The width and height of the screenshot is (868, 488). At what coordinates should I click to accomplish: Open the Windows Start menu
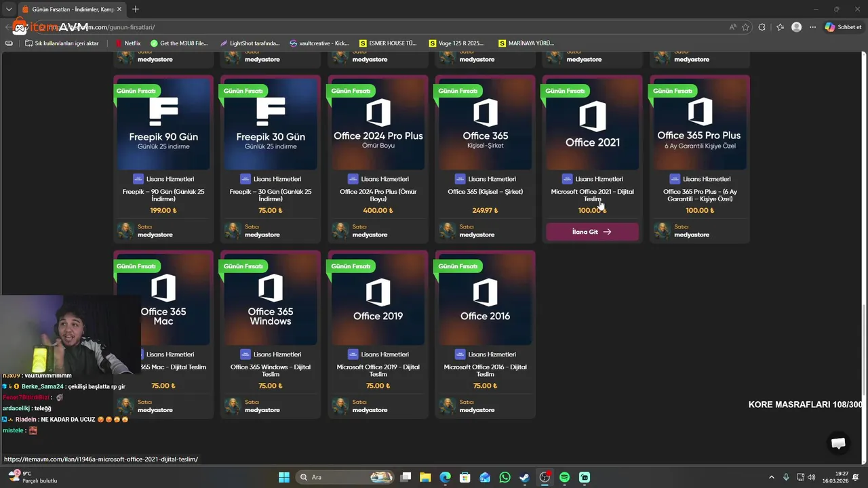(284, 477)
